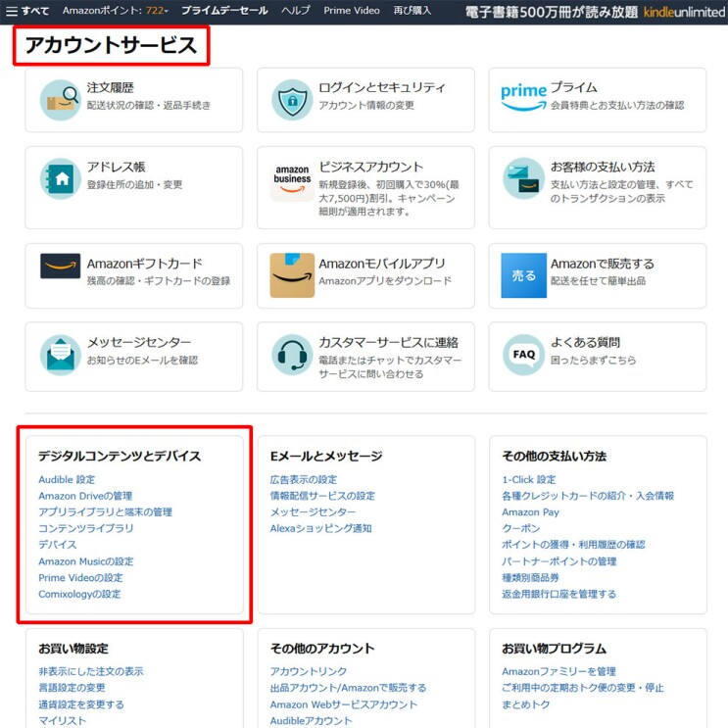This screenshot has height=728, width=728.
Task: Open the お客様の支払い方法 card title
Action: (603, 167)
